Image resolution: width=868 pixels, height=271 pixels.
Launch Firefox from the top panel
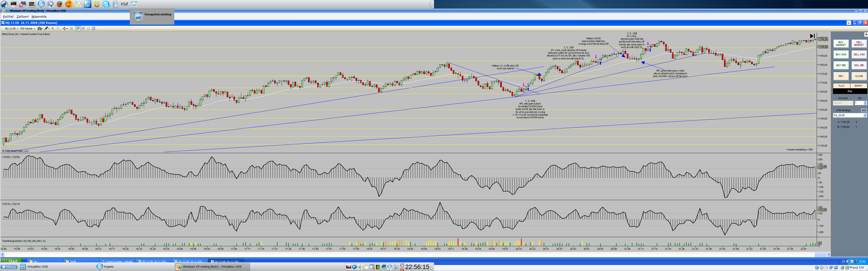coord(60,4)
